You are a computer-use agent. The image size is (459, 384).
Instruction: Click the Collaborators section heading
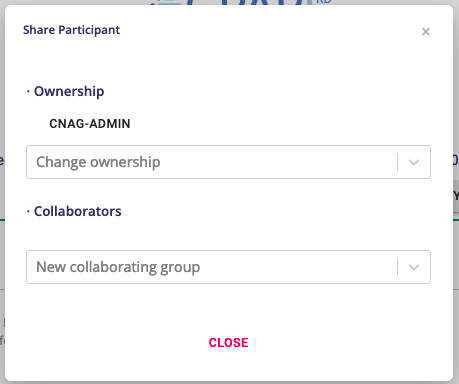pos(78,211)
